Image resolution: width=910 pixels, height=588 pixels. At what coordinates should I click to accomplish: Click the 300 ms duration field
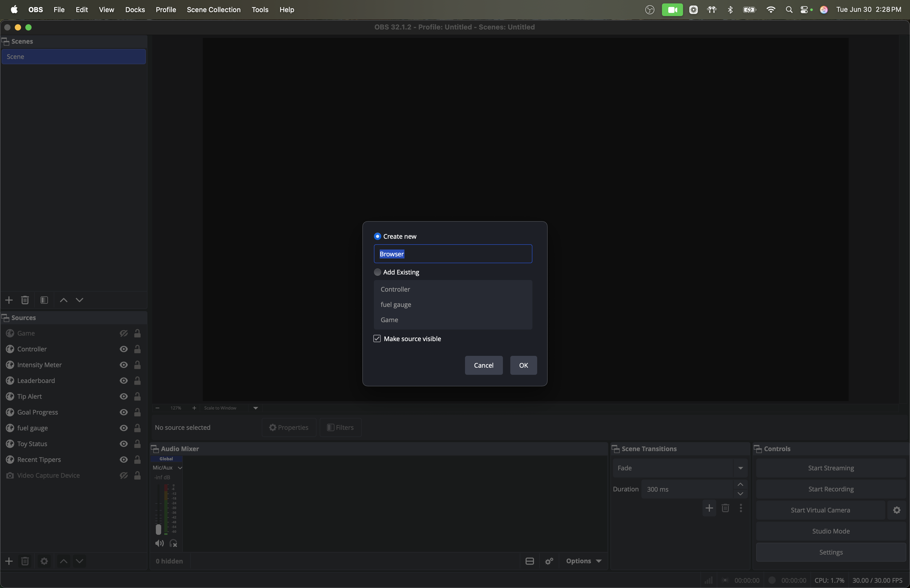[687, 489]
